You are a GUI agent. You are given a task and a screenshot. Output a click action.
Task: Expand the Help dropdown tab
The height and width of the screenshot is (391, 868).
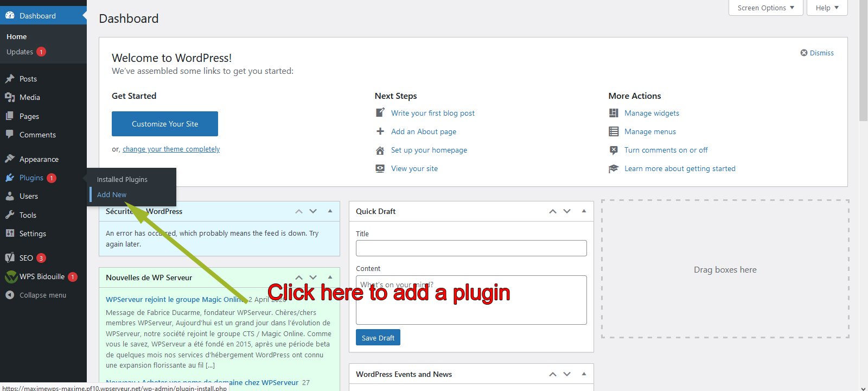click(827, 8)
